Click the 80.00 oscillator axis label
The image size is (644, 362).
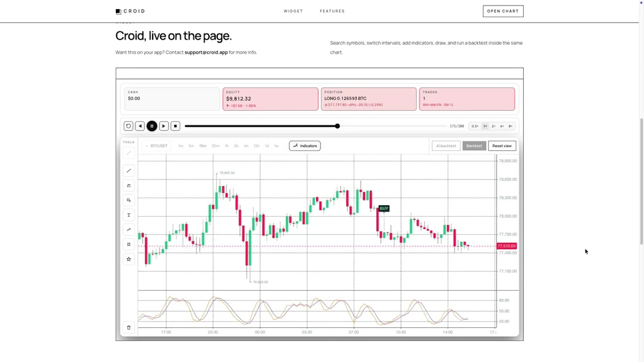tap(504, 300)
